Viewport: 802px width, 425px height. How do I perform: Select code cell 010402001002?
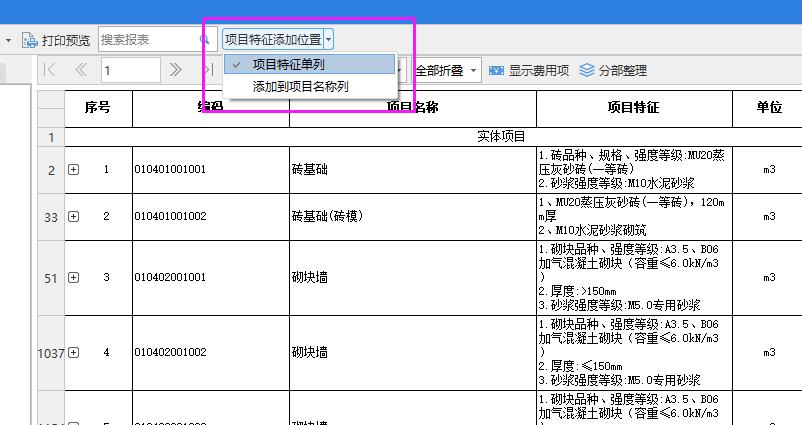point(211,352)
